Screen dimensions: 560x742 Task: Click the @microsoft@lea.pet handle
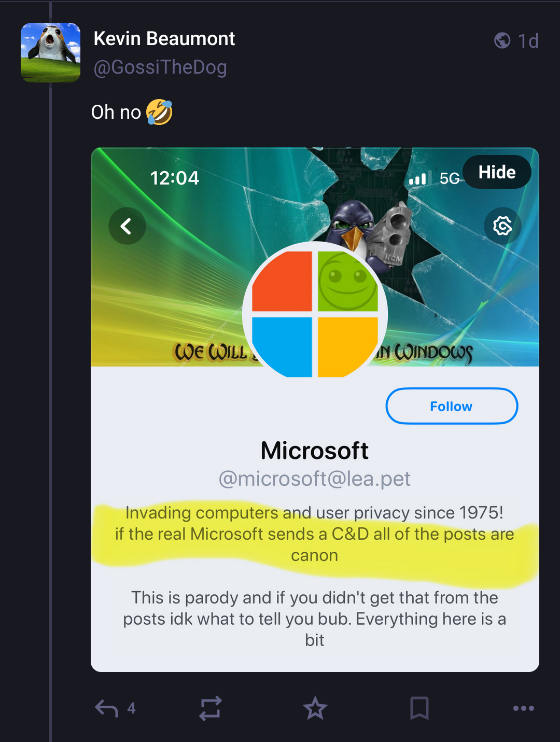[315, 479]
